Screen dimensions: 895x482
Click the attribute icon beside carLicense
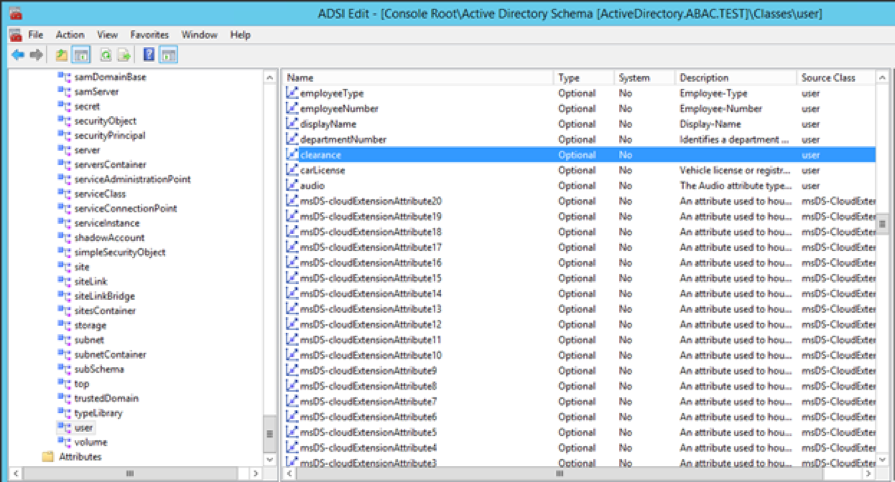click(292, 170)
